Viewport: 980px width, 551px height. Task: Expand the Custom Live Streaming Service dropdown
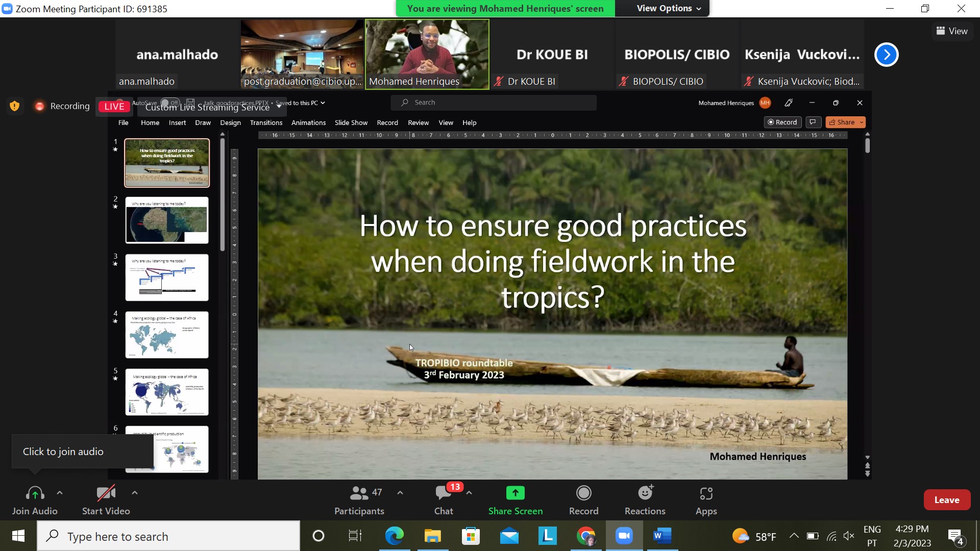tap(279, 107)
